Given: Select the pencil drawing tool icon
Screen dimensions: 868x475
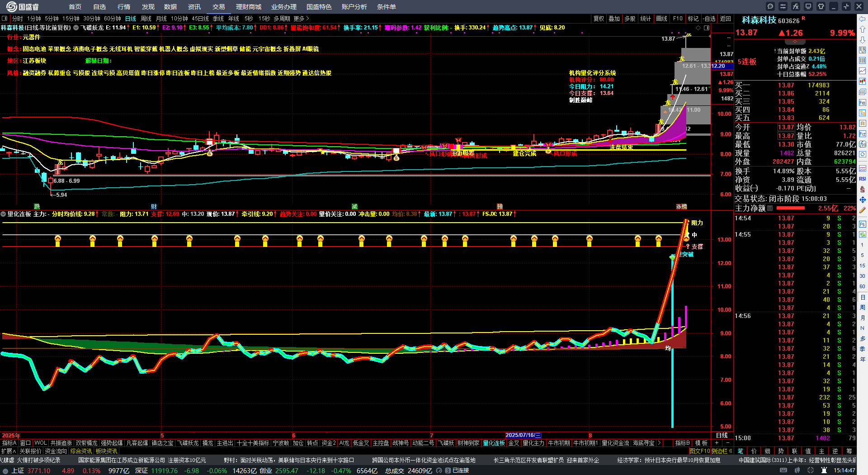Looking at the screenshot, I should [863, 210].
